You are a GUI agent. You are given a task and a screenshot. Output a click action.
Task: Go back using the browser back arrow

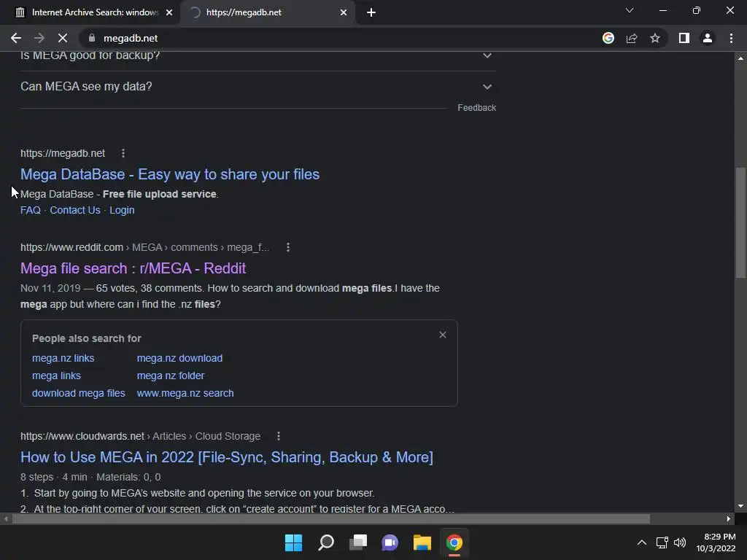point(16,38)
